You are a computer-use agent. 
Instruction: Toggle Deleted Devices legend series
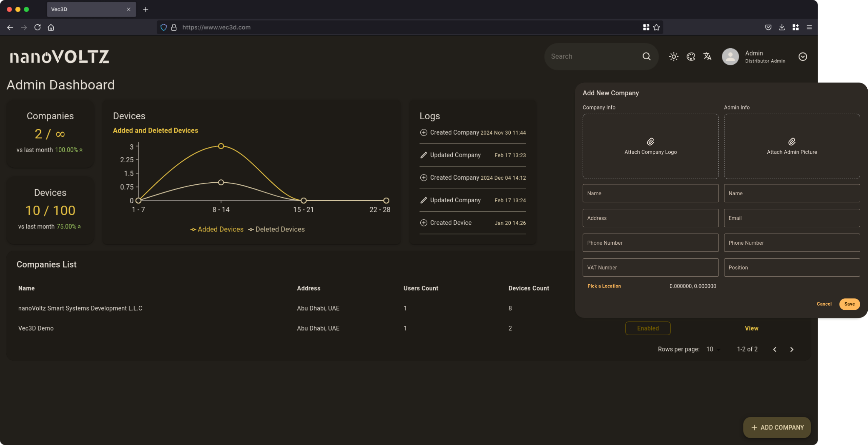point(276,229)
